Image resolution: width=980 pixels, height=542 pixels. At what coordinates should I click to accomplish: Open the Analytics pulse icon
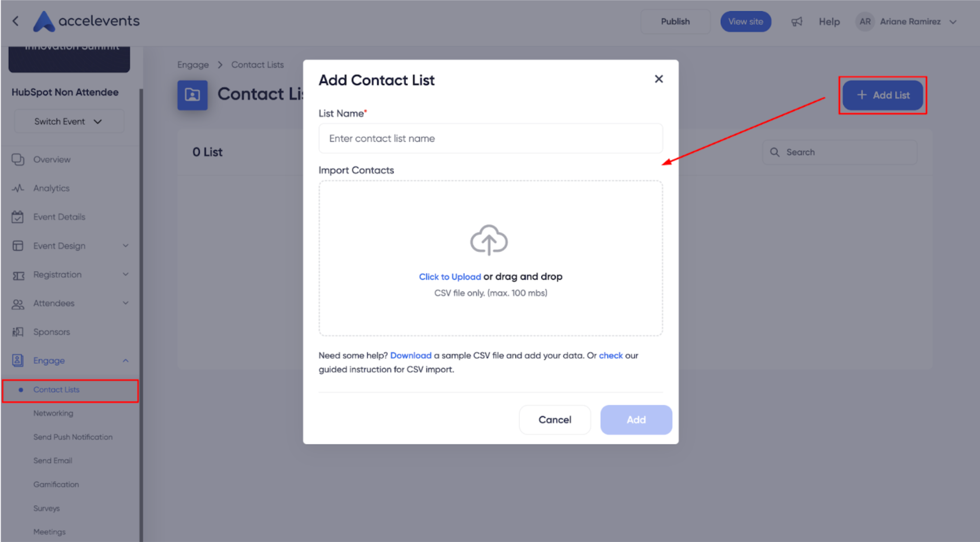tap(18, 188)
